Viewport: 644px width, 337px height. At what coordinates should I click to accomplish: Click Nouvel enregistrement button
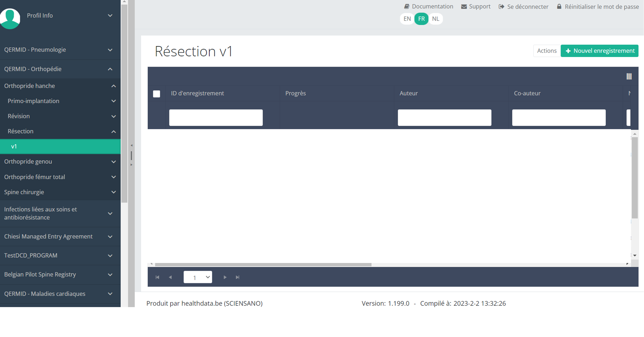coord(599,51)
